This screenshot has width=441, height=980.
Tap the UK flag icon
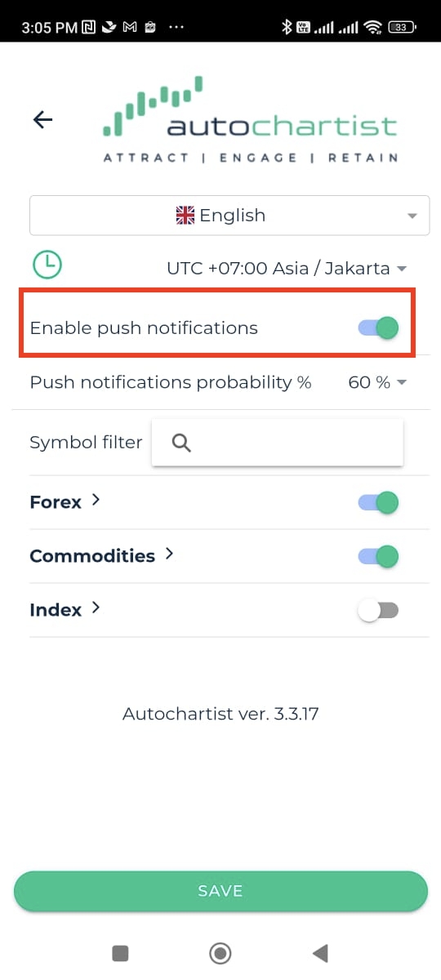(x=185, y=216)
